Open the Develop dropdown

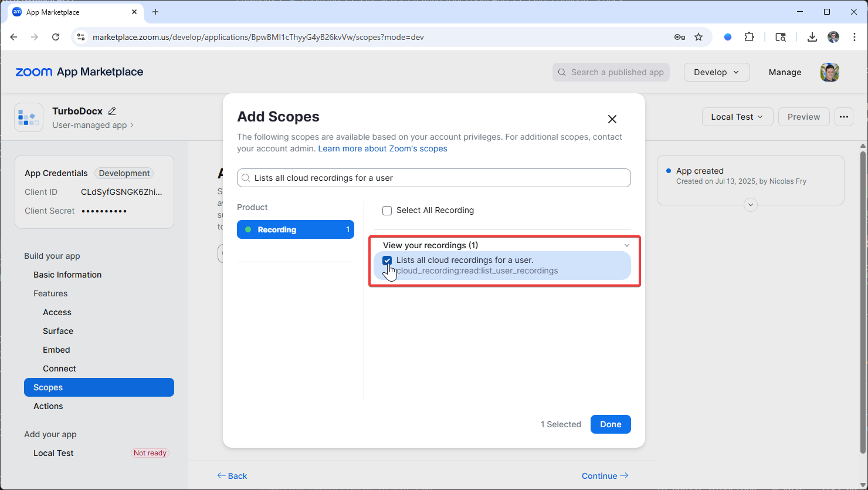click(x=717, y=72)
